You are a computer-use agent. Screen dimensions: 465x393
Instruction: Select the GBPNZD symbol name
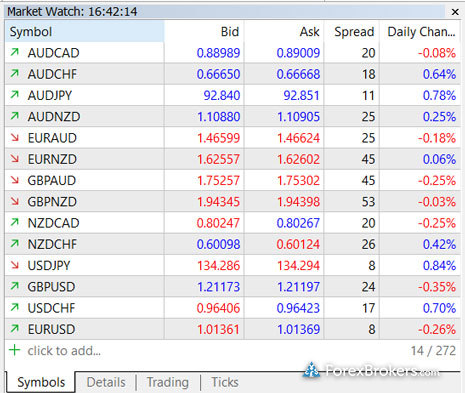tap(52, 202)
